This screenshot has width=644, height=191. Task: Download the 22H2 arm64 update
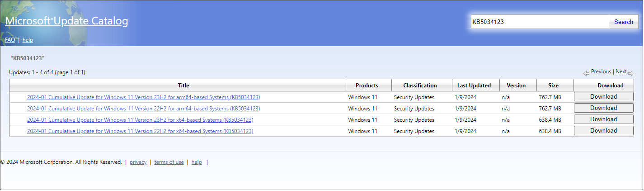[603, 108]
